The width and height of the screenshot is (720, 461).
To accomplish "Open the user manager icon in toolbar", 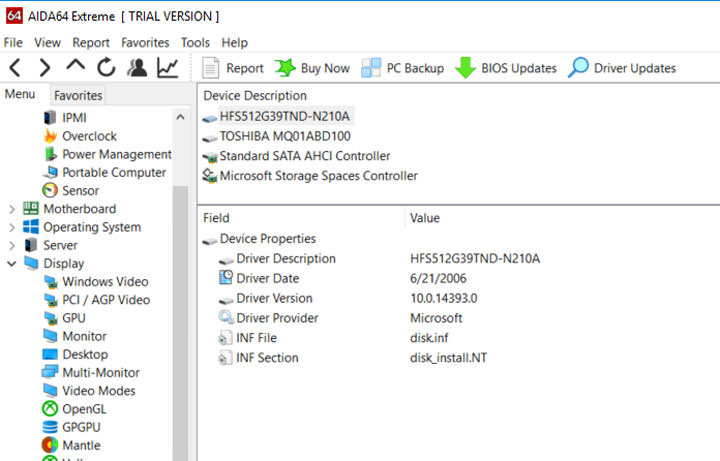I will (x=138, y=68).
